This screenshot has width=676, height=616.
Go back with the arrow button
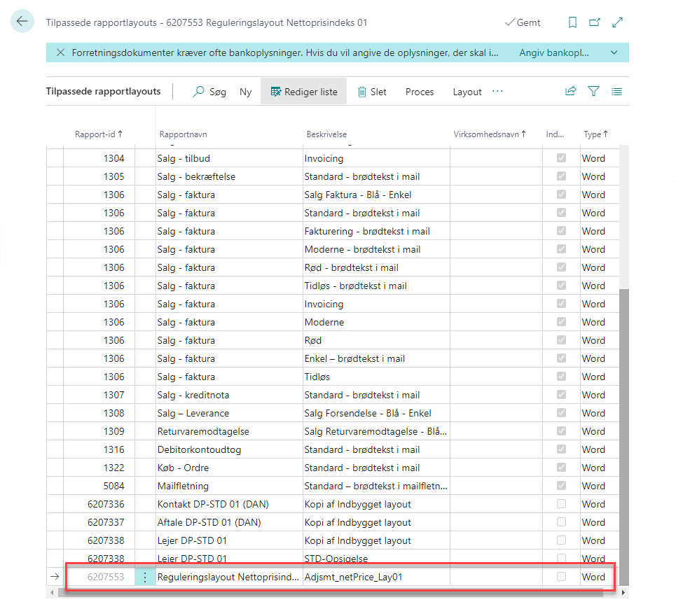pos(22,21)
